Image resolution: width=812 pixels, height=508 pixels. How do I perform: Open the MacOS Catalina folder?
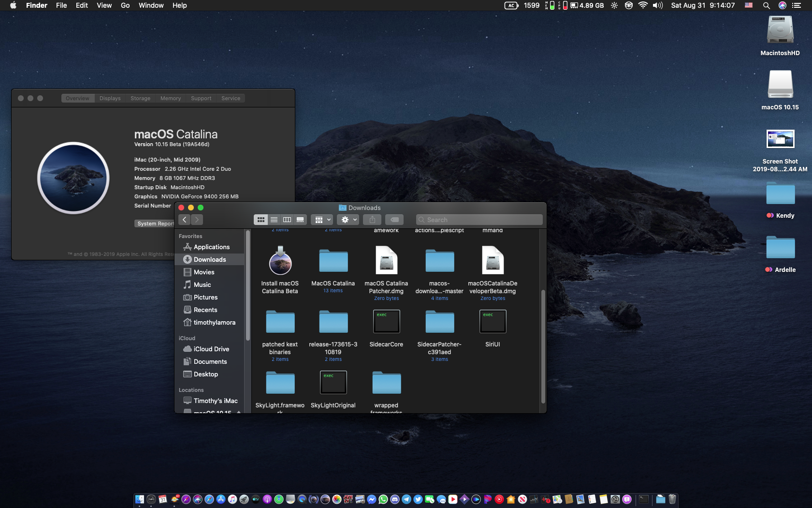point(333,261)
